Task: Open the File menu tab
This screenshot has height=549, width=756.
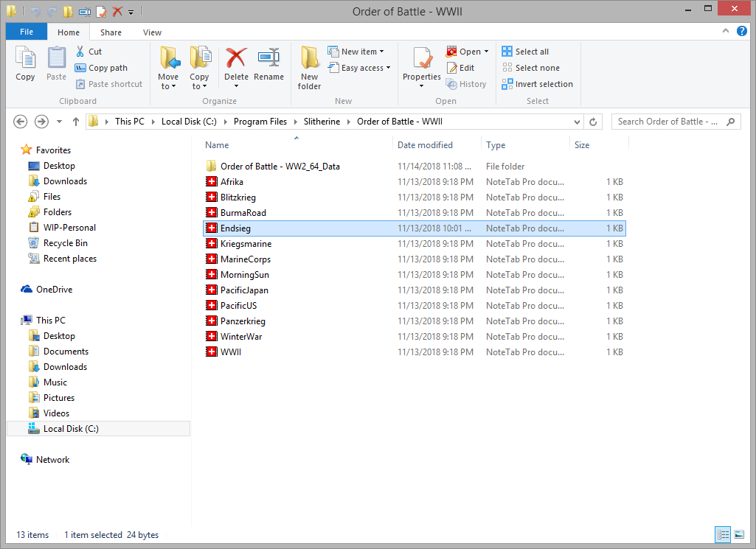Action: coord(26,32)
